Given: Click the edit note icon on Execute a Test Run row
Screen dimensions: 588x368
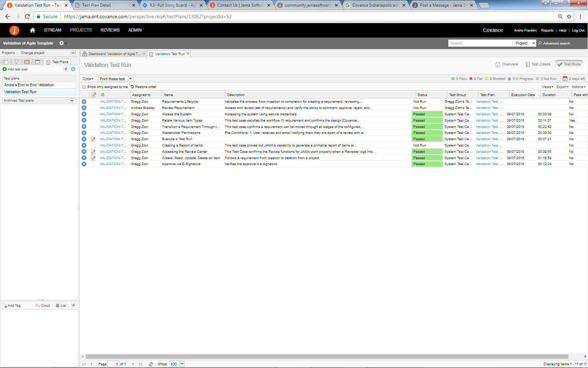Looking at the screenshot, I should coord(93,139).
